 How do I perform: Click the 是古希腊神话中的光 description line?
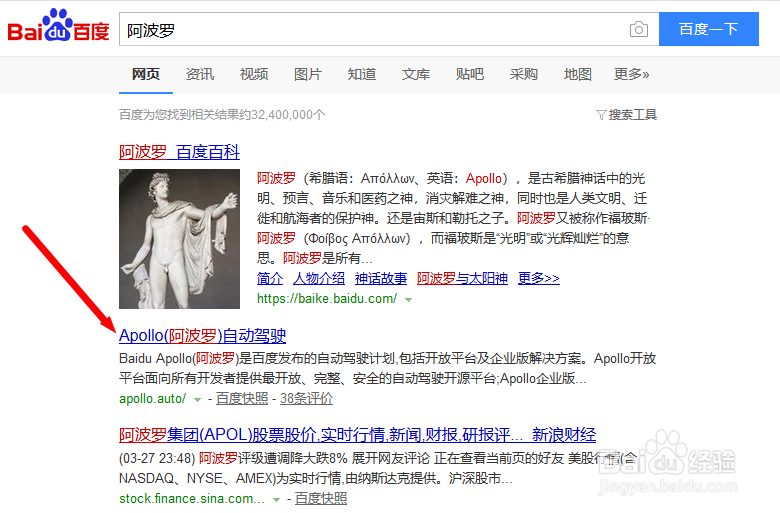point(451,178)
